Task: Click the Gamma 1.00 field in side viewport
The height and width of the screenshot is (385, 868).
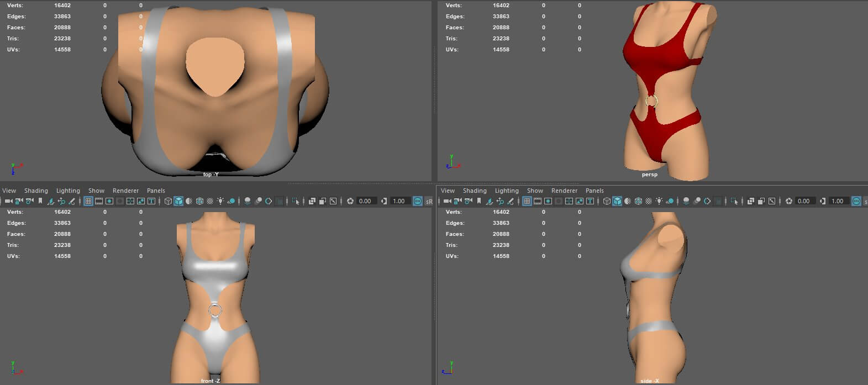Action: [838, 201]
